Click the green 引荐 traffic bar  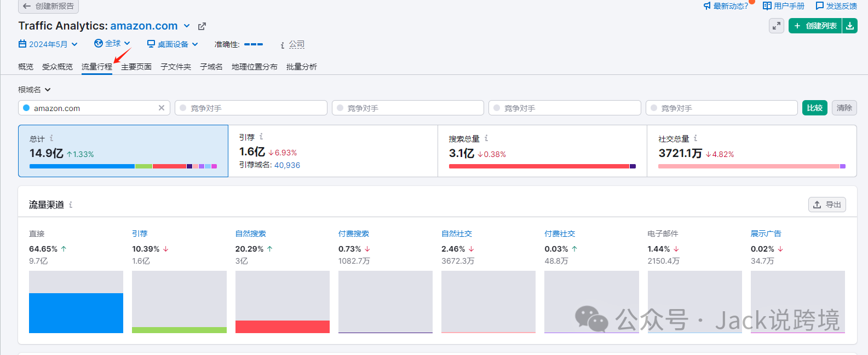click(179, 330)
